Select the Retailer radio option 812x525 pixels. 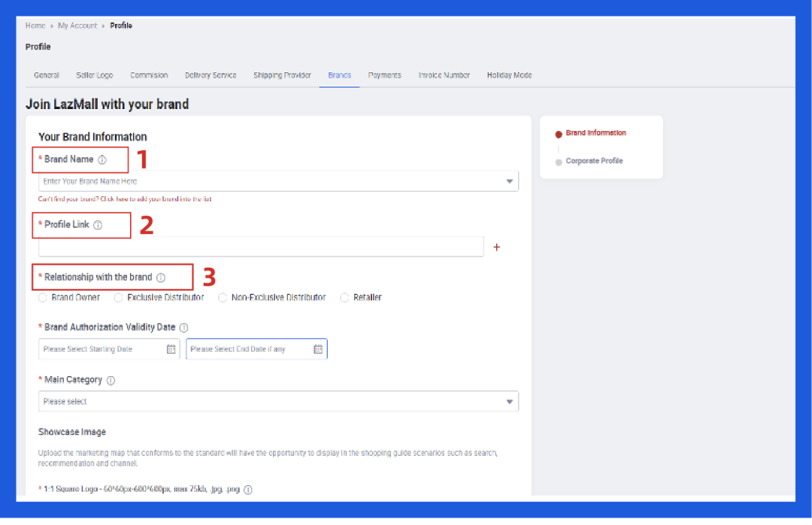(344, 298)
